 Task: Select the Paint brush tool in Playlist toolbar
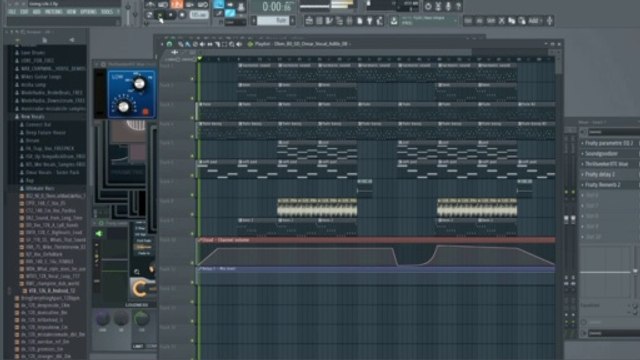coord(188,44)
